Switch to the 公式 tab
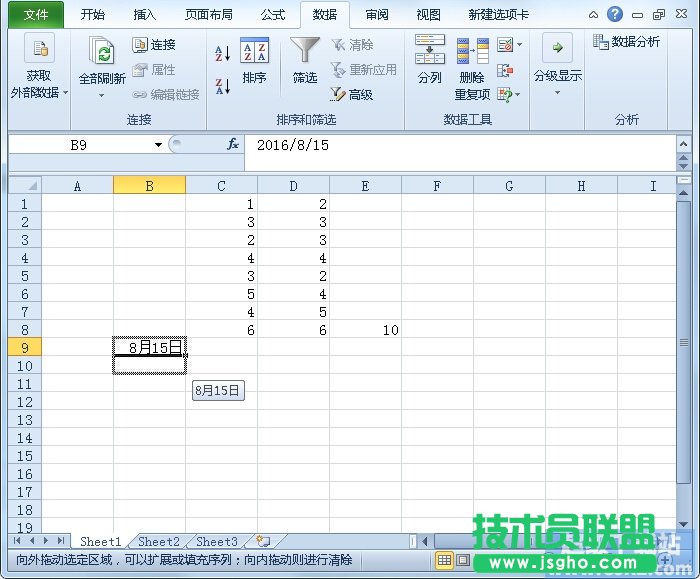 tap(273, 15)
